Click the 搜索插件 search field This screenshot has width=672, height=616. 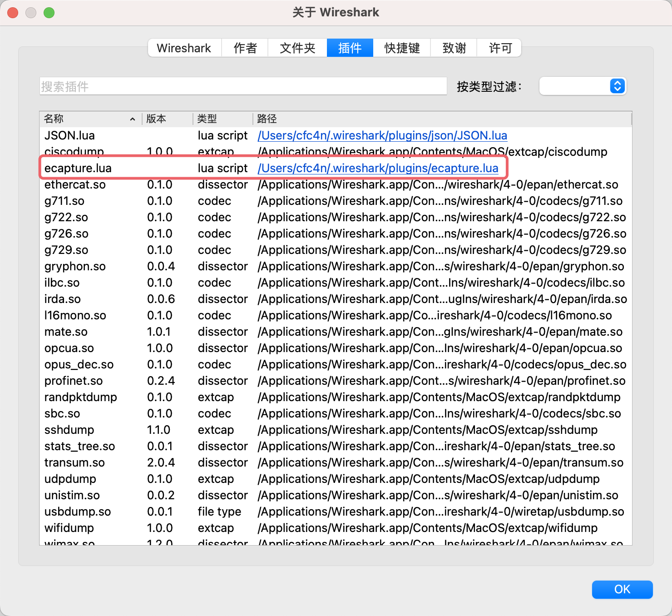pos(243,86)
